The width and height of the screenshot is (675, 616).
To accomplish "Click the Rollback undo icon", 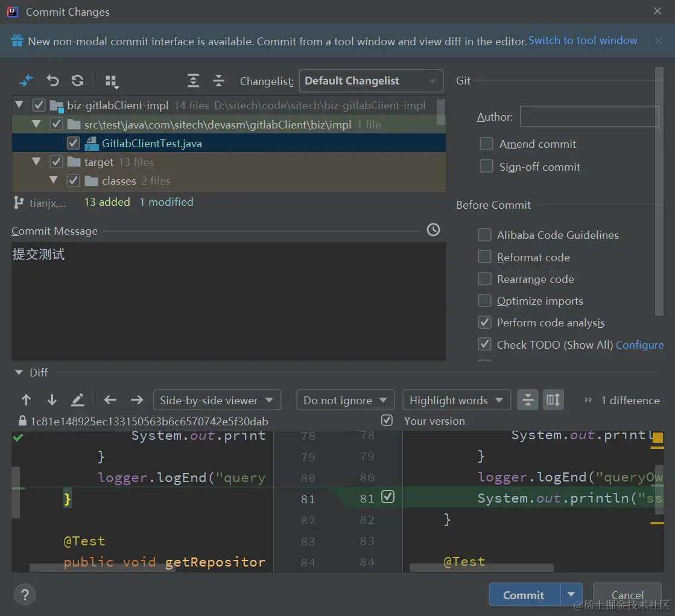I will point(52,80).
